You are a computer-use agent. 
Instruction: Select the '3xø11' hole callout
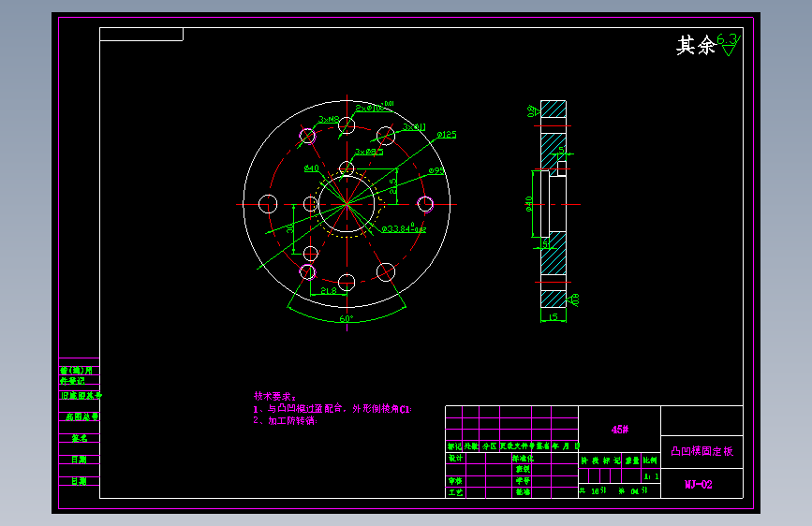[414, 127]
